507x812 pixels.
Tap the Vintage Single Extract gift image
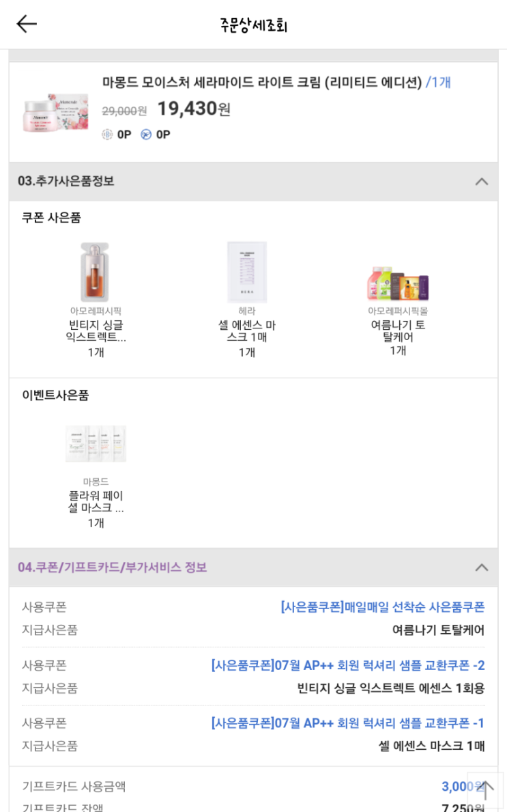click(x=96, y=272)
